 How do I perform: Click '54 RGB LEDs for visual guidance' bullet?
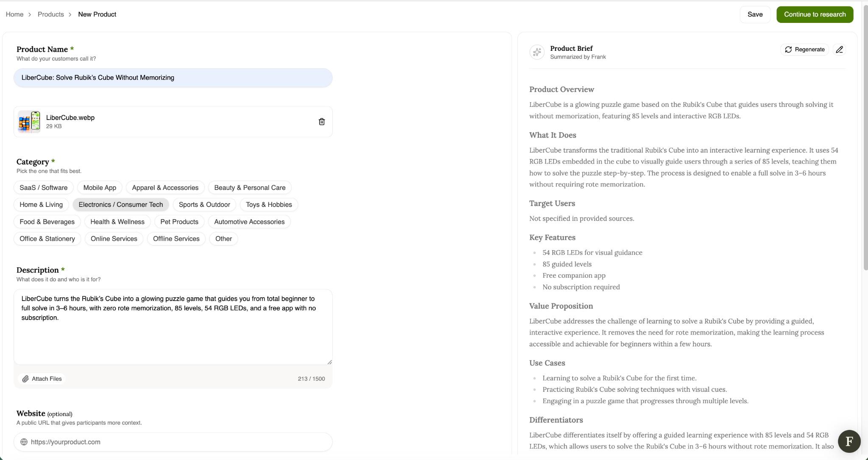coord(592,253)
